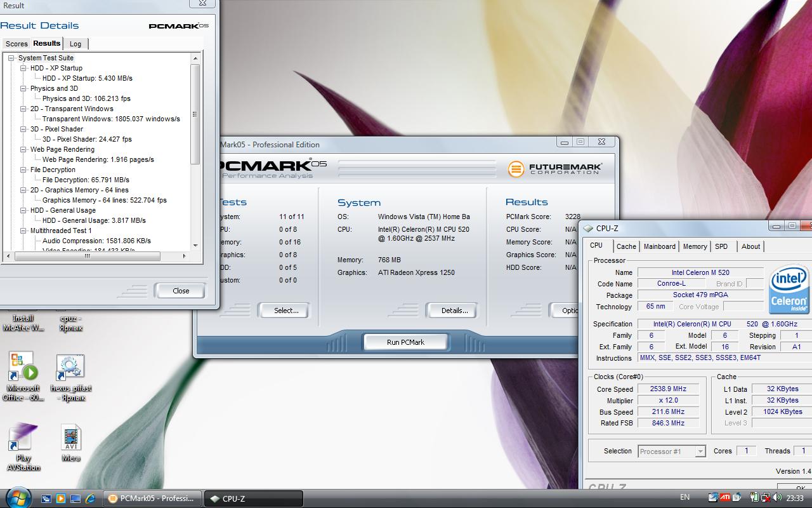Collapse the HDD - XP Startup node
The height and width of the screenshot is (508, 812).
(x=23, y=68)
